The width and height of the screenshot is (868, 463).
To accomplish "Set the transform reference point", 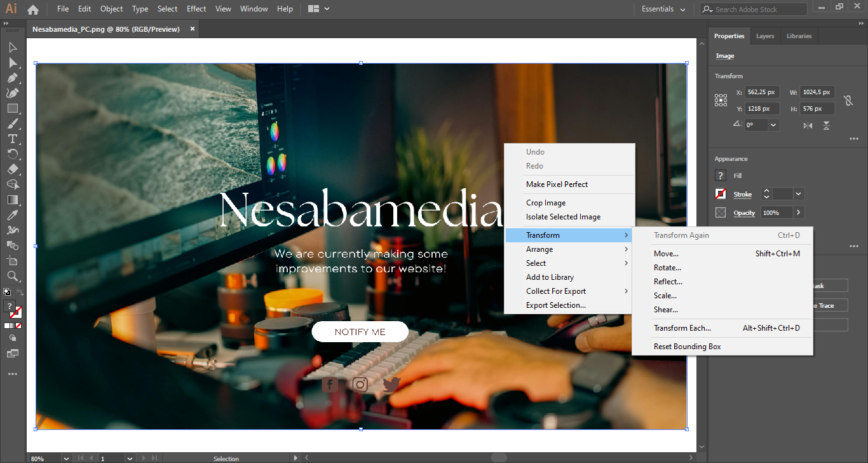I will (721, 100).
